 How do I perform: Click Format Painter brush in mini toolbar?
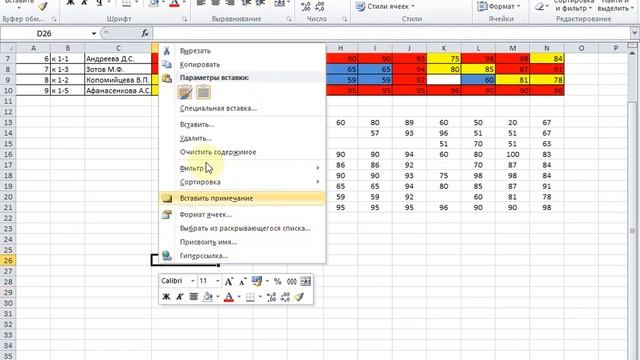pos(299,297)
